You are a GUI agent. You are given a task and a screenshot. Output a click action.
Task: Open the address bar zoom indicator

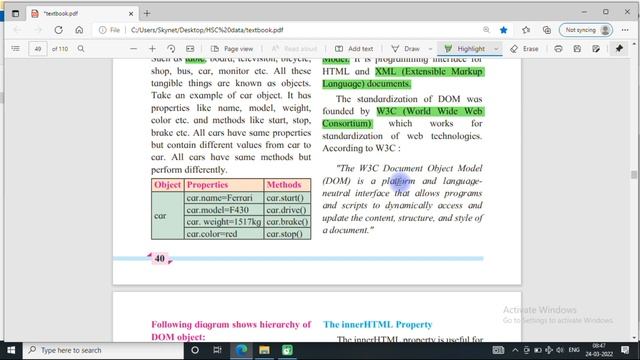(x=486, y=30)
